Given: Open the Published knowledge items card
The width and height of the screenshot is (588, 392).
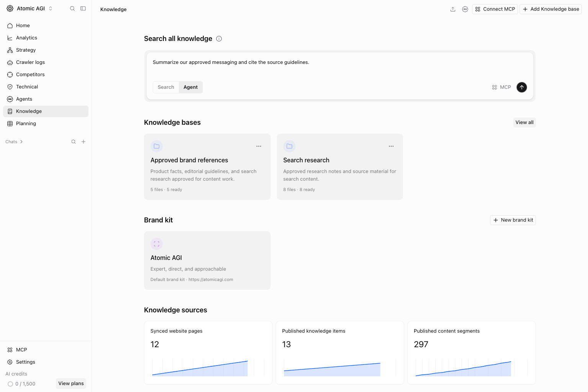Looking at the screenshot, I should point(340,353).
